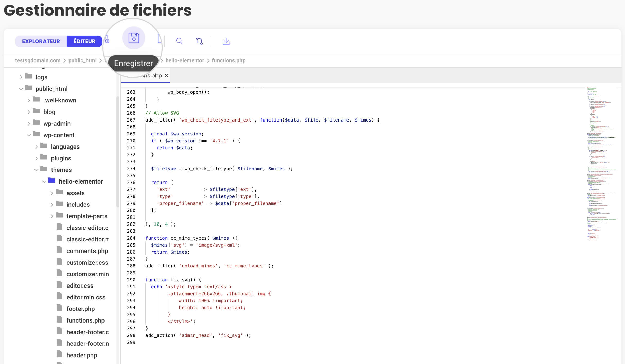This screenshot has width=625, height=364.
Task: Select the public_html folder
Action: click(x=51, y=89)
